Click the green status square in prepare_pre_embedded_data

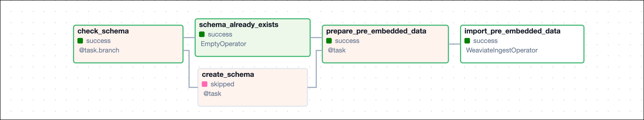click(x=329, y=41)
